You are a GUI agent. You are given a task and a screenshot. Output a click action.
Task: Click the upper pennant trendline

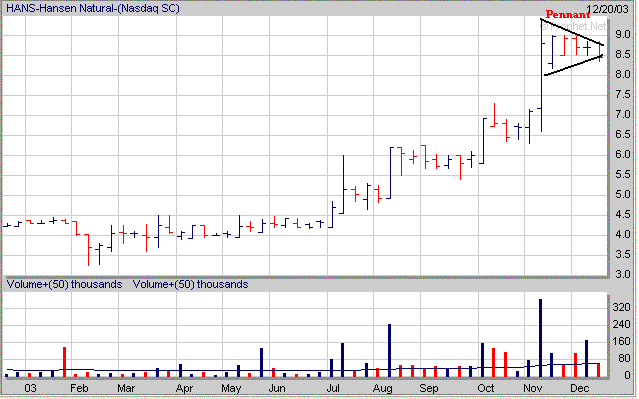572,32
